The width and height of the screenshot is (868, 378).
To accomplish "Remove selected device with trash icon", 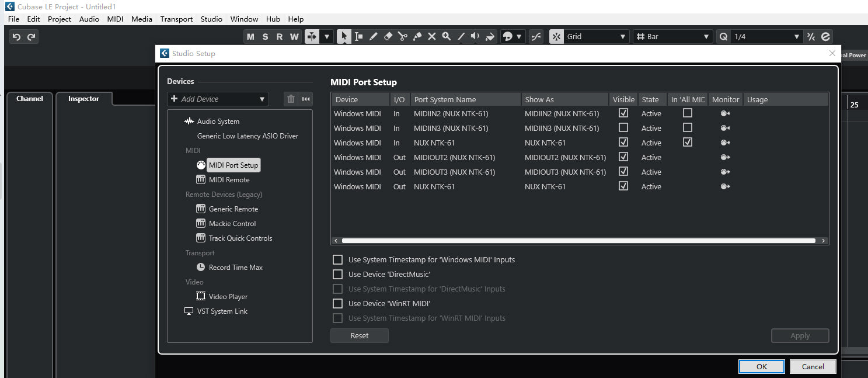I will (291, 99).
